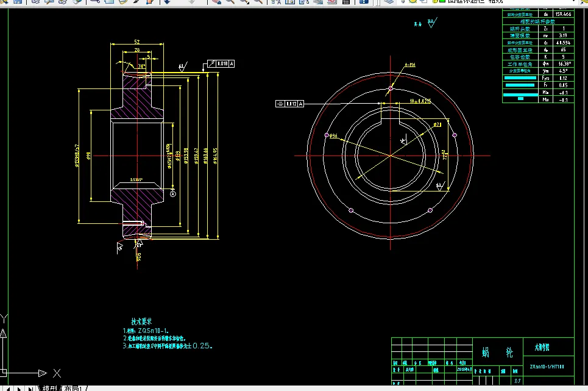Select the "16.38°" table value
Screen dimensions: 588x391
click(564, 64)
